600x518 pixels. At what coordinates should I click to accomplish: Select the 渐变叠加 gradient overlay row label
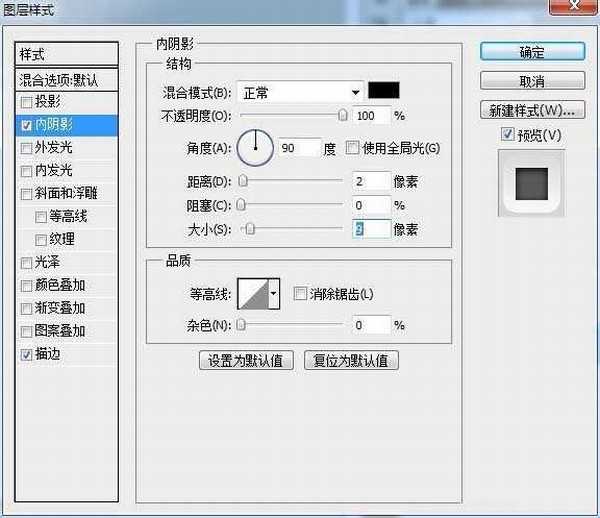(60, 308)
